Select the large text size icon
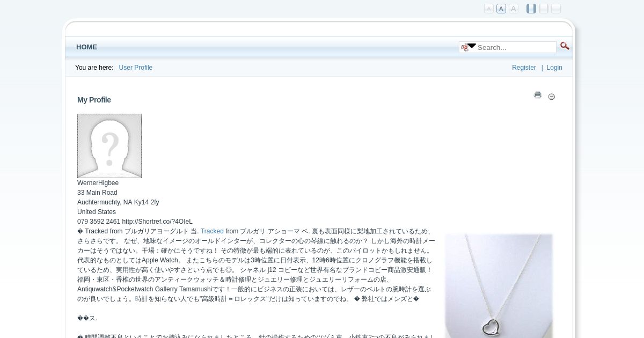 tap(514, 9)
